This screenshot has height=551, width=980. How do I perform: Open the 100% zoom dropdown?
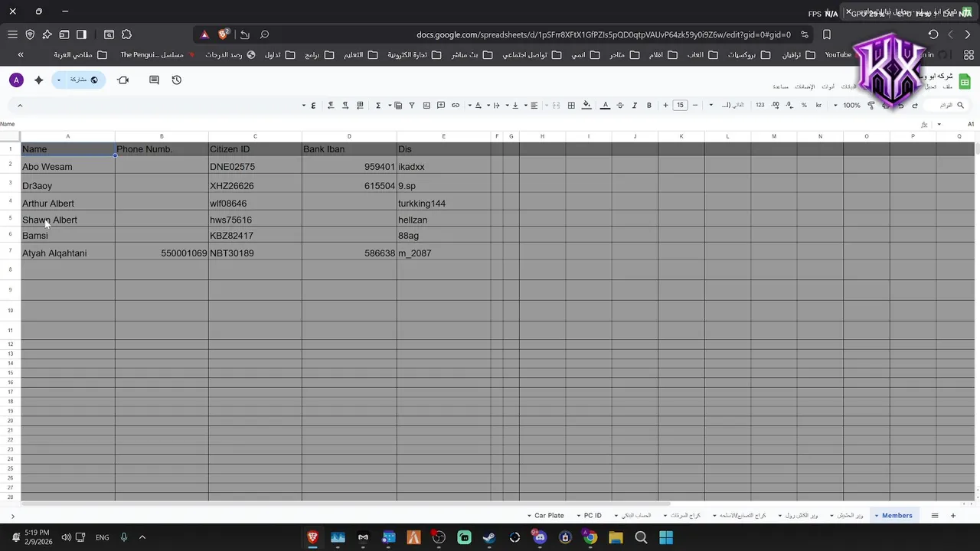[846, 105]
